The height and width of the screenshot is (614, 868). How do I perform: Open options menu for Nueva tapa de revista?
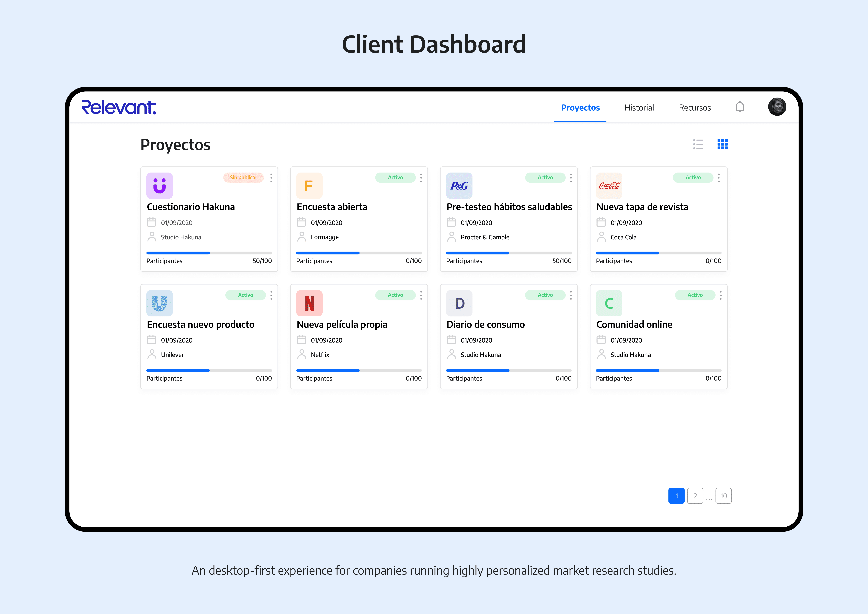[x=719, y=178]
